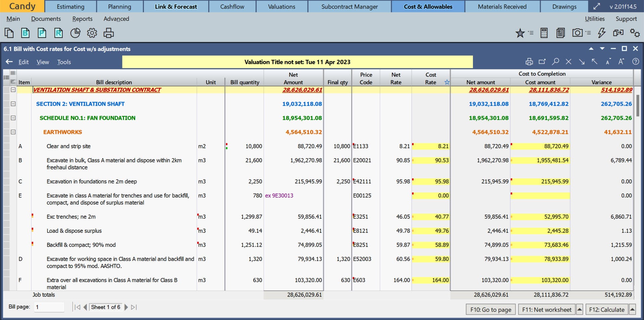Click the up triangle in the document title bar
Image resolution: width=644 pixels, height=320 pixels.
[591, 49]
